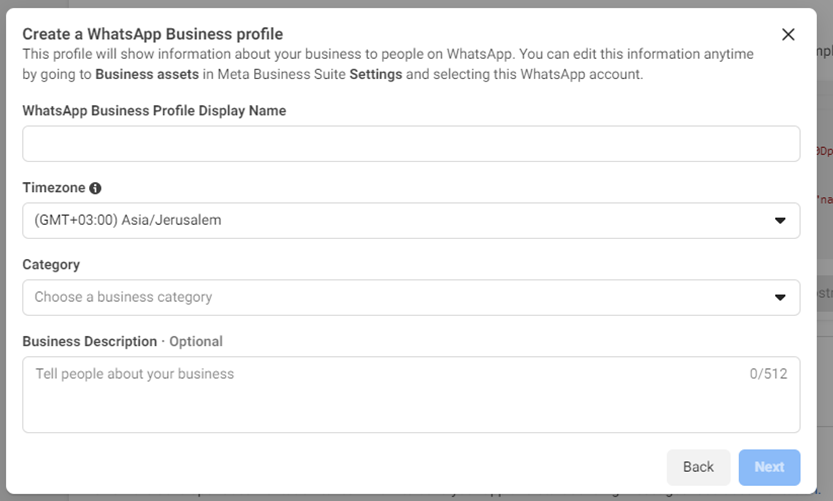This screenshot has height=501, width=833.
Task: Click the Timezone info icon
Action: point(95,188)
